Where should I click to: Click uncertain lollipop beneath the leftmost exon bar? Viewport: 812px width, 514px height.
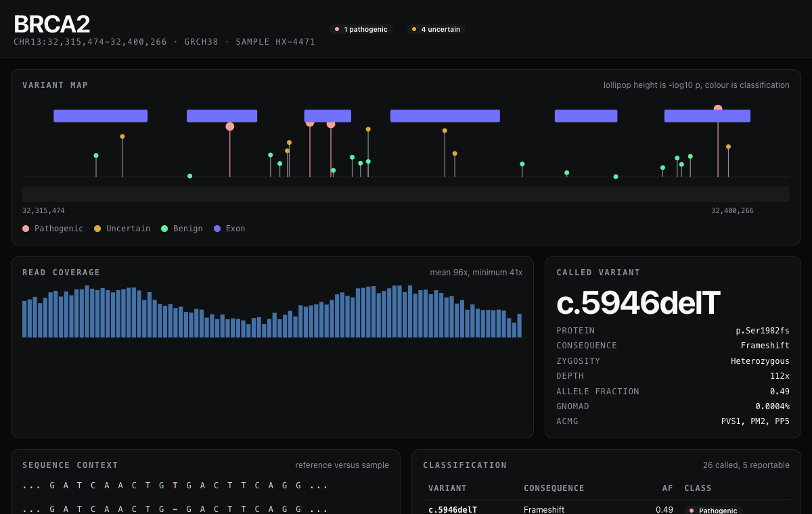click(122, 137)
